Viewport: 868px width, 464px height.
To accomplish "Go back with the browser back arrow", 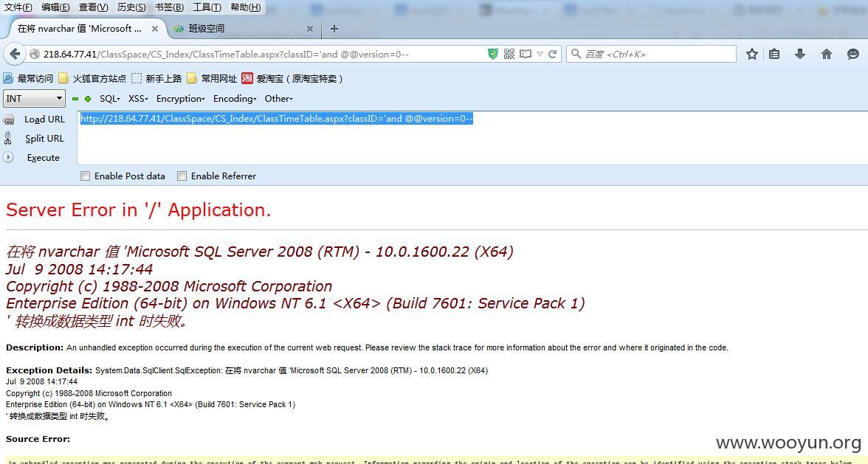I will tap(15, 54).
